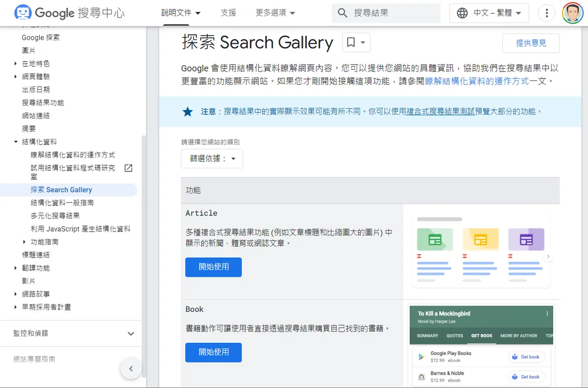This screenshot has height=388, width=588.
Task: Click the green article card thumbnail
Action: 435,239
